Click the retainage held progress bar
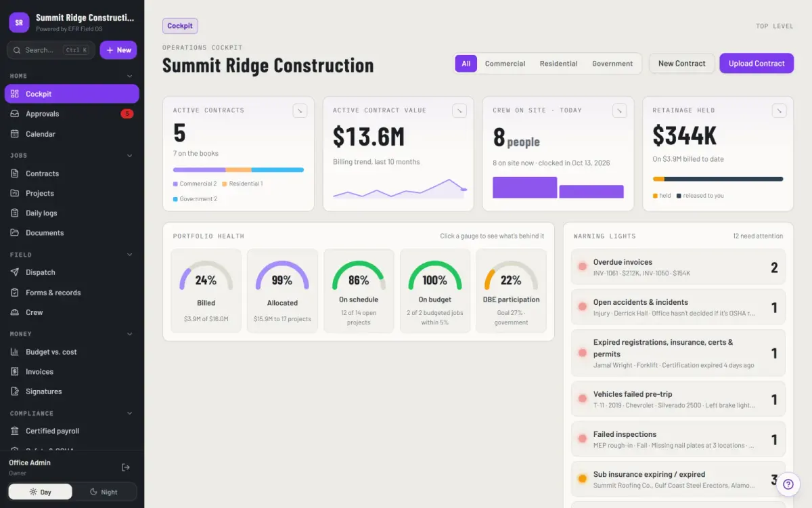 718,179
